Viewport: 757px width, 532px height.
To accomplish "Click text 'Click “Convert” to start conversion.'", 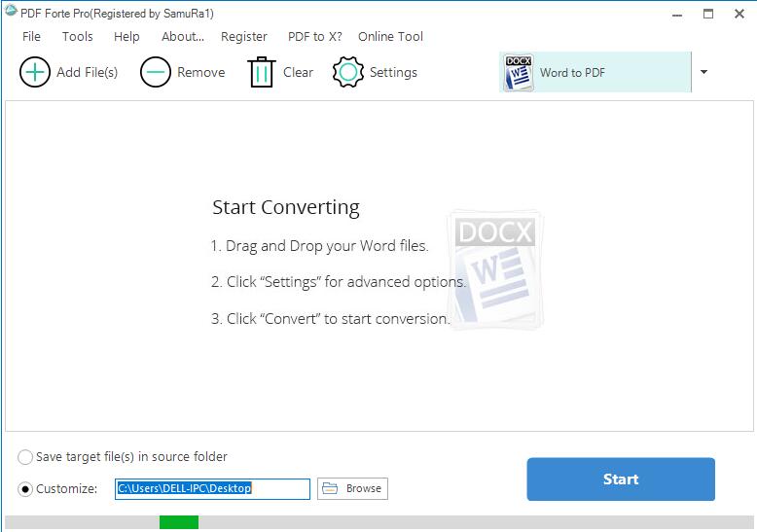I will tap(339, 319).
